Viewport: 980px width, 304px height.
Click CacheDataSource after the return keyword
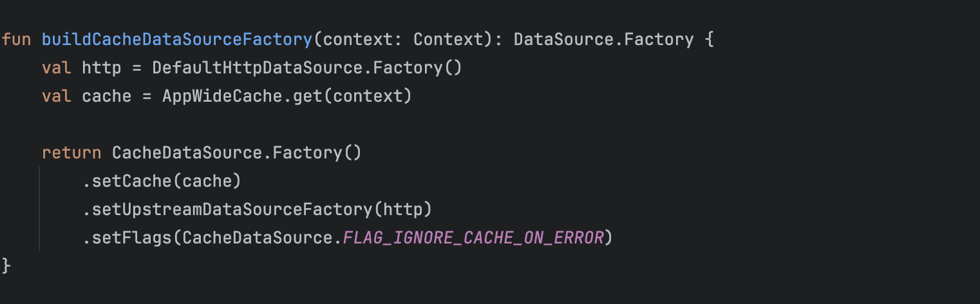pyautogui.click(x=187, y=153)
